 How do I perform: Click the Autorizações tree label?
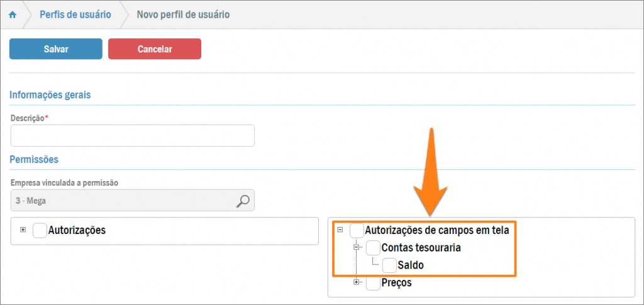point(77,230)
